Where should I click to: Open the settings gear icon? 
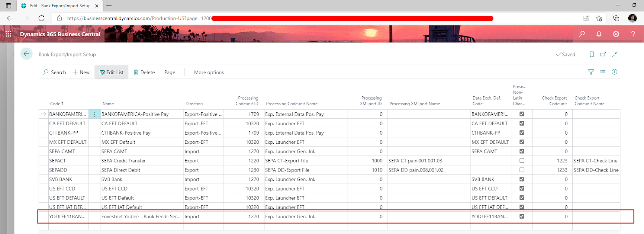pyautogui.click(x=616, y=34)
